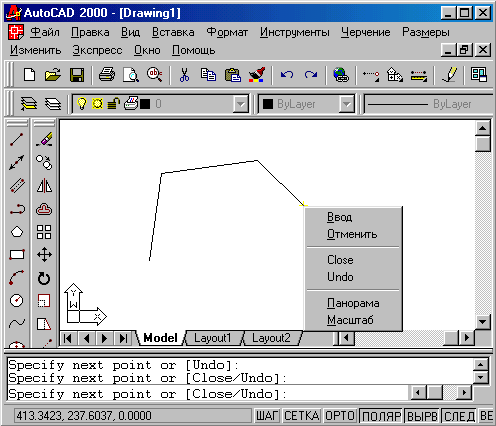This screenshot has height=426, width=496.
Task: Go to last layout tab arrow button
Action: pyautogui.click(x=123, y=339)
